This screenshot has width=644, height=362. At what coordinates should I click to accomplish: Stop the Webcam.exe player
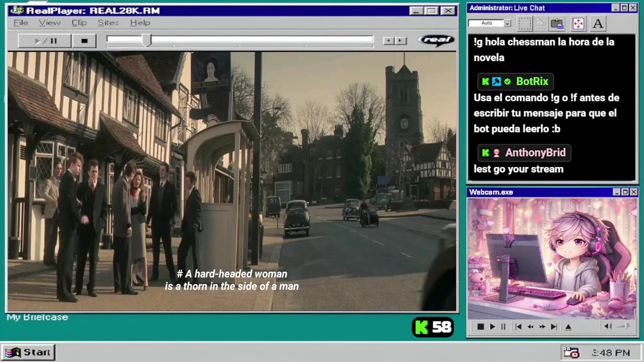[480, 327]
